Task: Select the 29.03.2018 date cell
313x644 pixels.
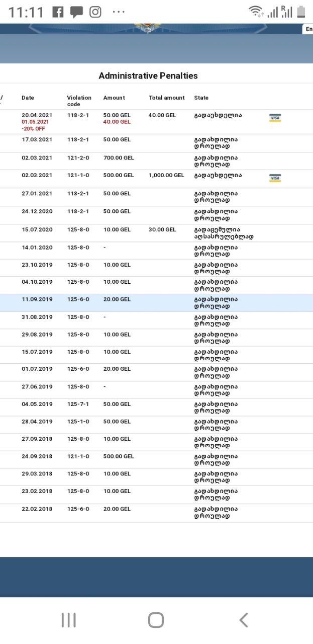Action: coord(37,474)
